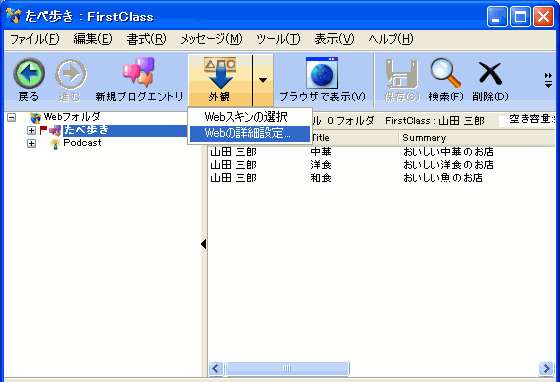
Task: Click the 外観 appearance toolbar icon
Action: (220, 73)
